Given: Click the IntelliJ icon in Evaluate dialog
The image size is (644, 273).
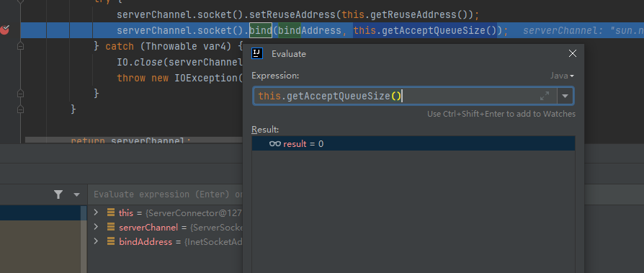Looking at the screenshot, I should coord(257,53).
